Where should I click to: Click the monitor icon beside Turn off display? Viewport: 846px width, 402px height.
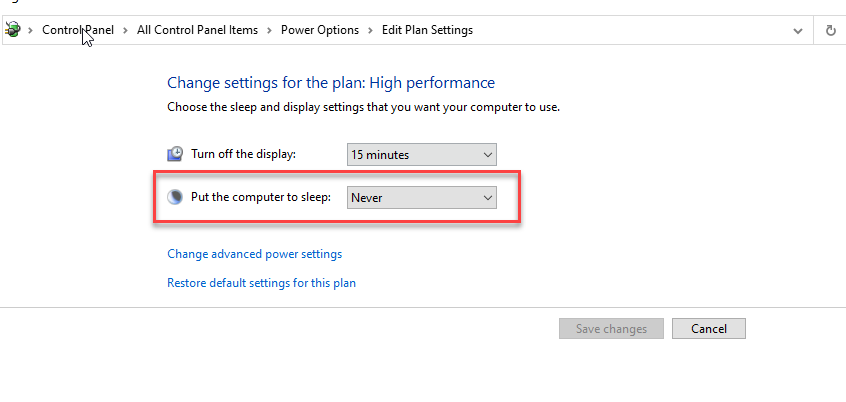tap(175, 154)
